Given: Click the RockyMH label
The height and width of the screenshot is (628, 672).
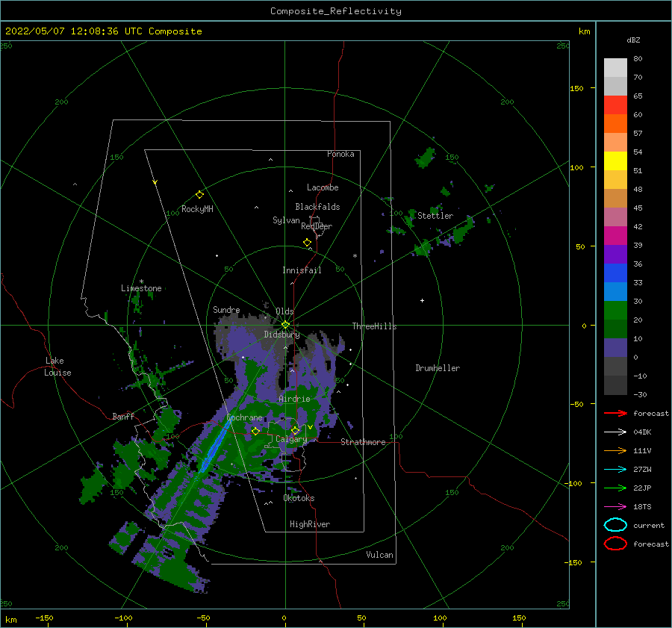Looking at the screenshot, I should pos(197,209).
